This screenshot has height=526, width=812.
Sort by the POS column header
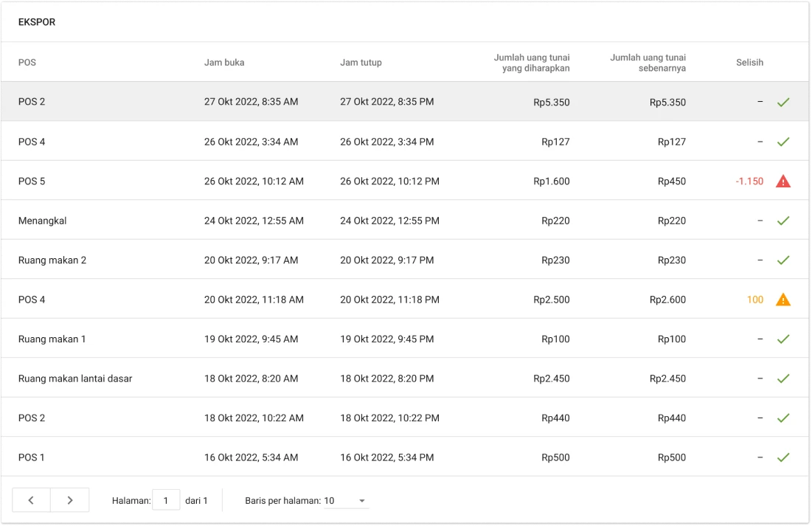coord(27,63)
